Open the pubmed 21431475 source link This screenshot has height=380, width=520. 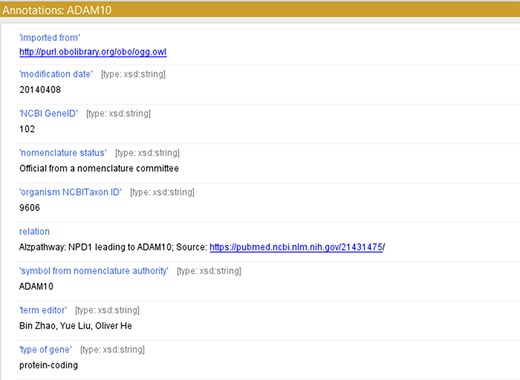point(296,247)
